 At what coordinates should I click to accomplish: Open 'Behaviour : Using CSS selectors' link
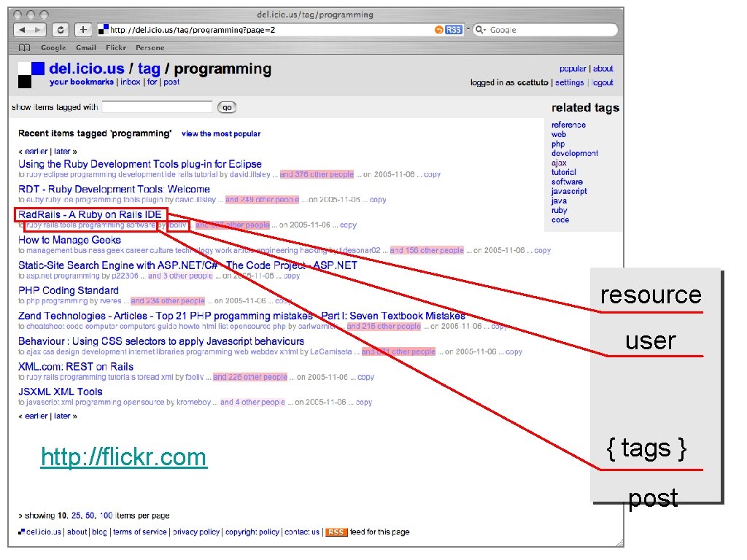[161, 341]
